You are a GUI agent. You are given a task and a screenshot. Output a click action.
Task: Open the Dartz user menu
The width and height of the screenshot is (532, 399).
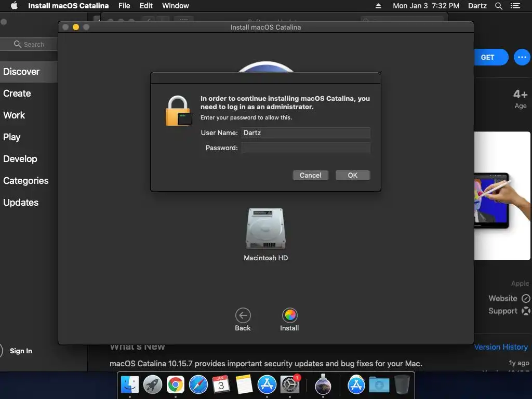(477, 6)
